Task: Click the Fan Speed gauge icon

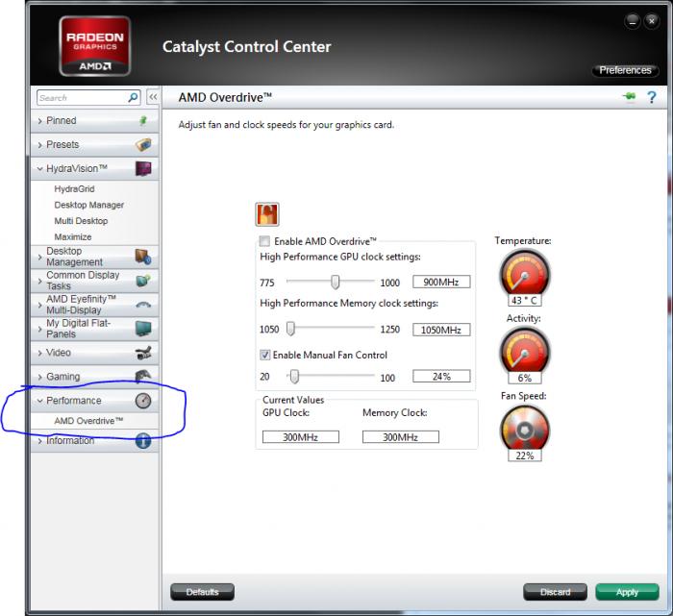Action: coord(525,429)
